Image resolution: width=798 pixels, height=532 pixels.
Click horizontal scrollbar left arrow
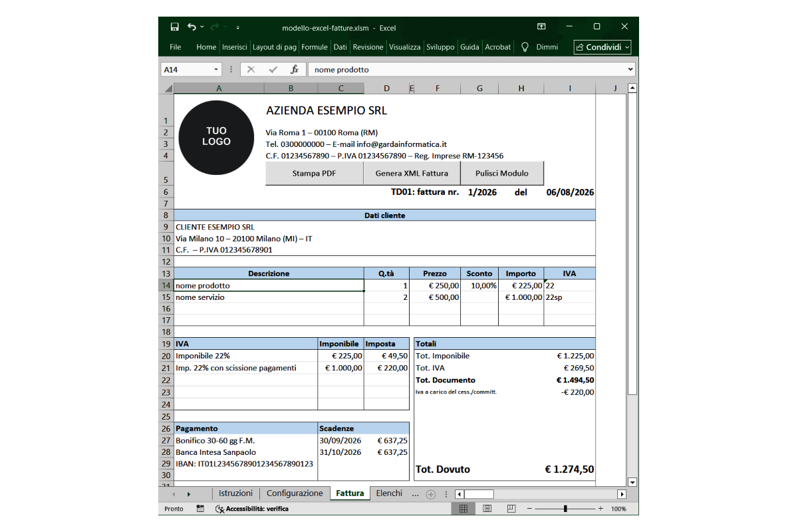point(460,494)
